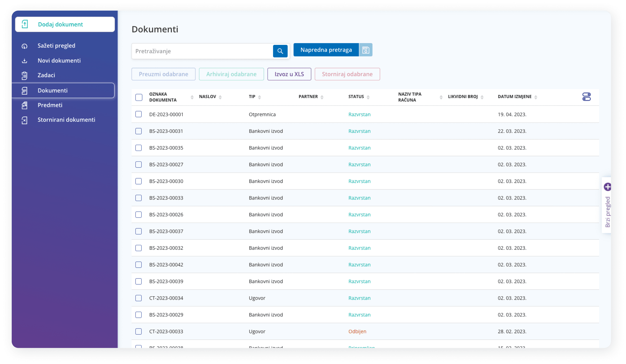This screenshot has width=626, height=364.
Task: Sort by Status column arrows
Action: 368,97
